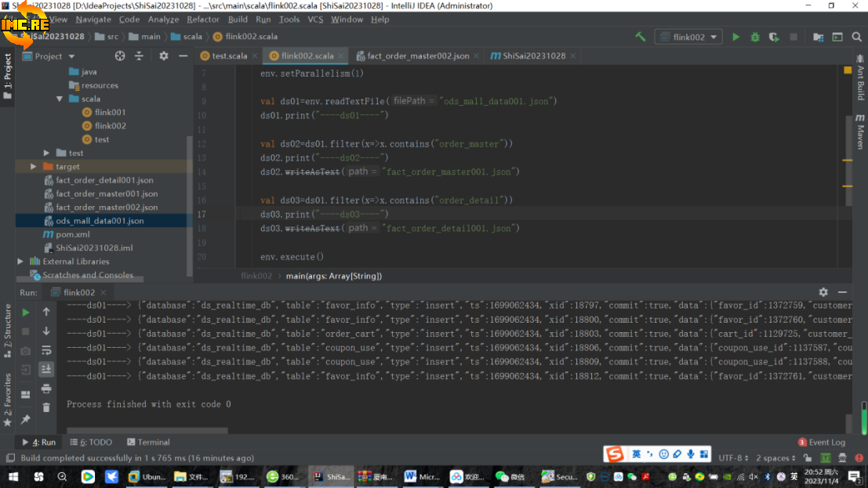Debug flink002 using the bug icon
The image size is (868, 488).
(755, 37)
